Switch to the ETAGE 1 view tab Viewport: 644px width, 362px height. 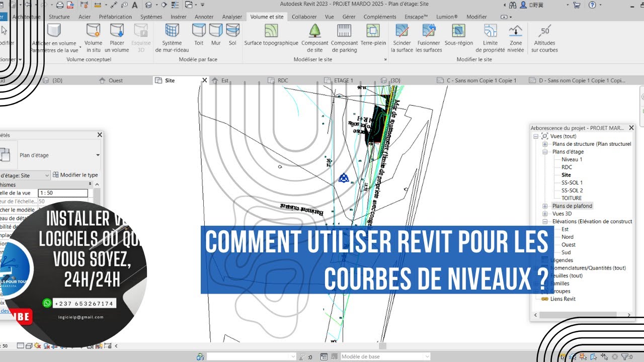(344, 80)
